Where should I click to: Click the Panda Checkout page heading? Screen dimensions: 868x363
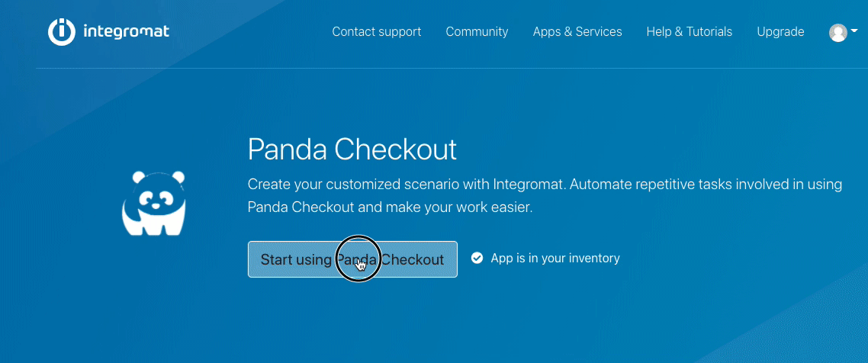[352, 149]
